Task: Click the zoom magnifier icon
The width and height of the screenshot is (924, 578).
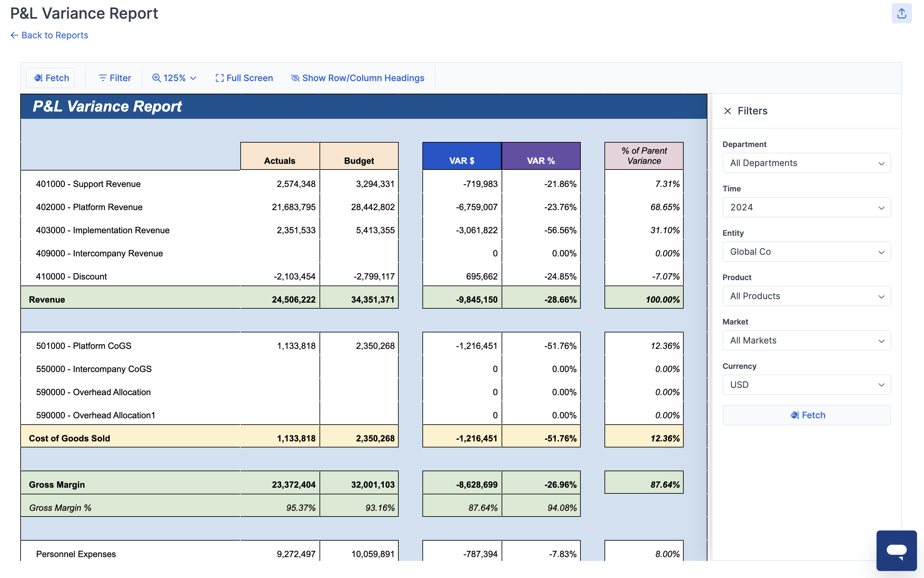Action: point(156,78)
